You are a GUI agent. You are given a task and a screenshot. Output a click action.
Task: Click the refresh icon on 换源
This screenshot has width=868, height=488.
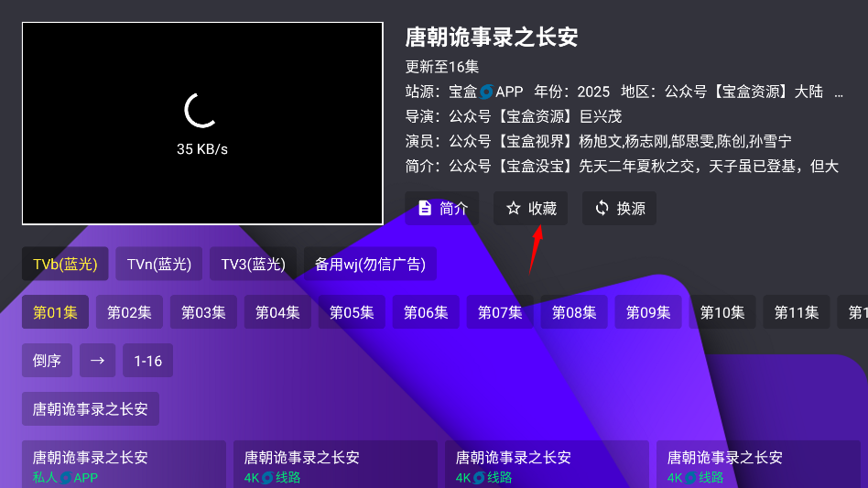[602, 208]
